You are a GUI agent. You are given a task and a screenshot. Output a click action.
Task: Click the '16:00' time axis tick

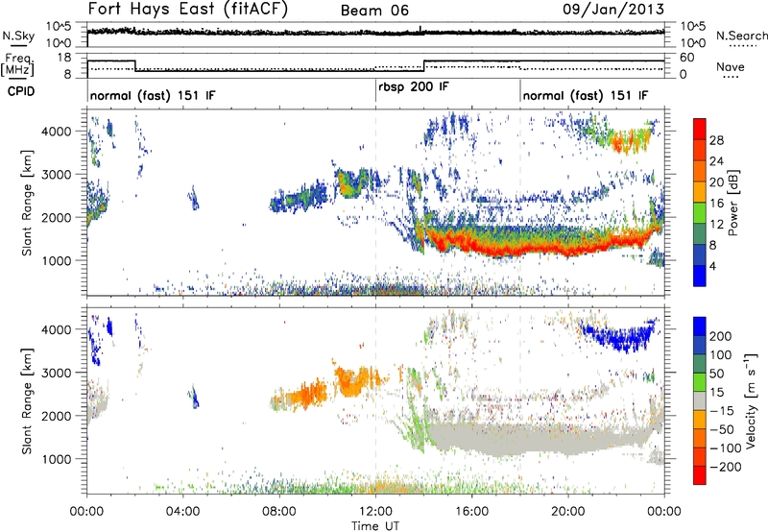tap(471, 512)
